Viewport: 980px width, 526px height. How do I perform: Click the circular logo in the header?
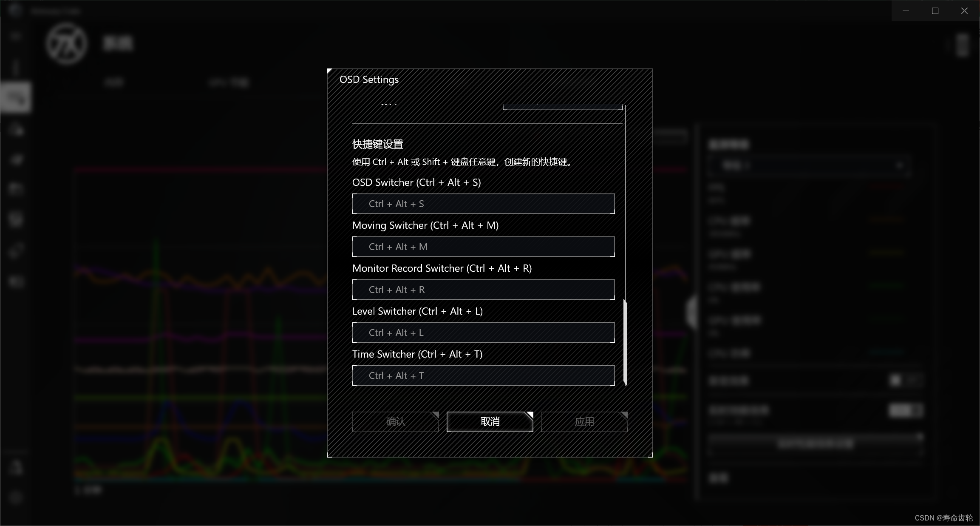[x=67, y=43]
